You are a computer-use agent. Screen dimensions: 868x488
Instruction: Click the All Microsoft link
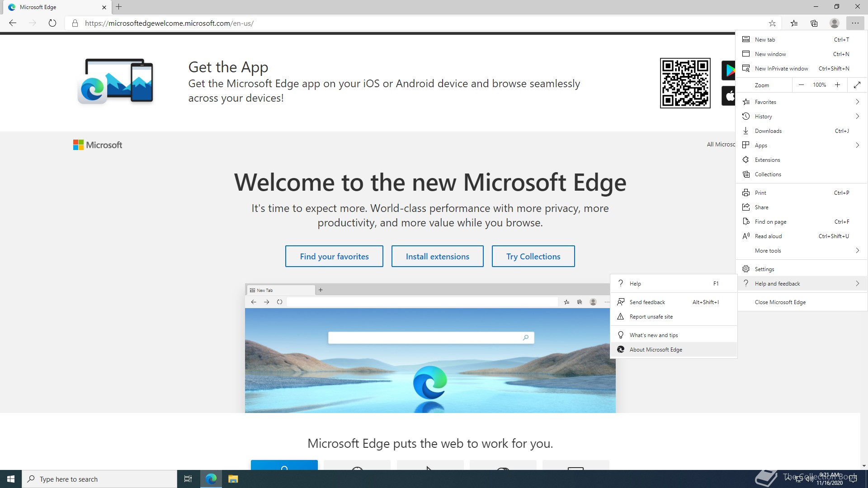[721, 144]
